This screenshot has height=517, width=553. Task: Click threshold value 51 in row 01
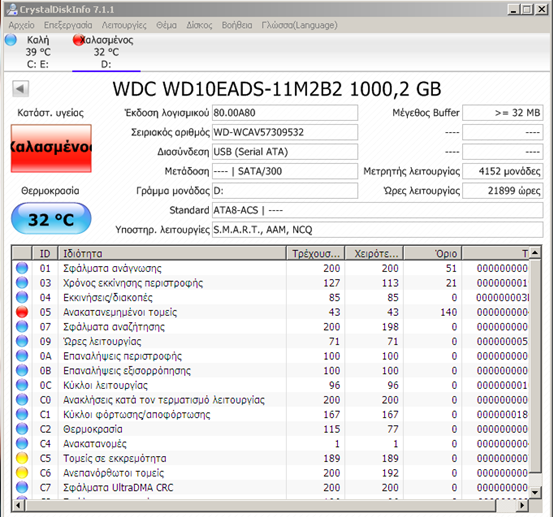[x=451, y=268]
